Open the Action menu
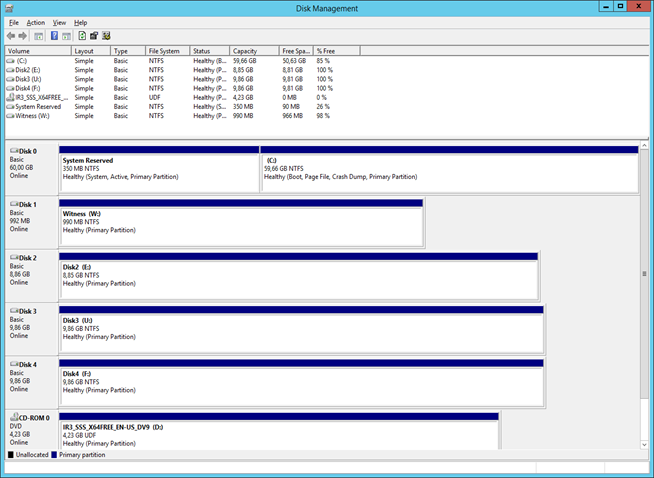This screenshot has height=478, width=654. click(x=35, y=23)
